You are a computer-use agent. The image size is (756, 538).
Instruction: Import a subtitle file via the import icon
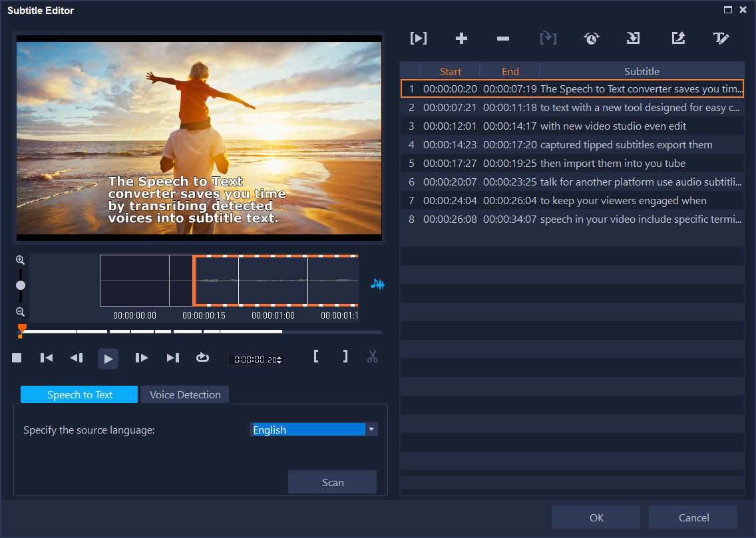632,38
